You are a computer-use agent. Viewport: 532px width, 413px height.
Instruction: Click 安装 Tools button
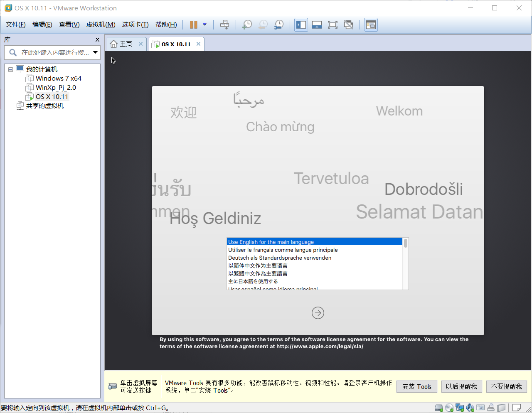click(x=417, y=386)
